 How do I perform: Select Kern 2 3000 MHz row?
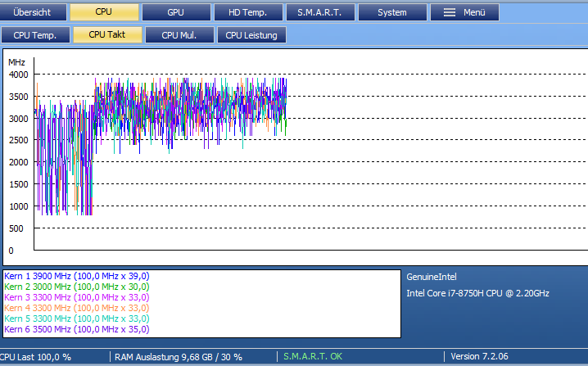(x=77, y=287)
